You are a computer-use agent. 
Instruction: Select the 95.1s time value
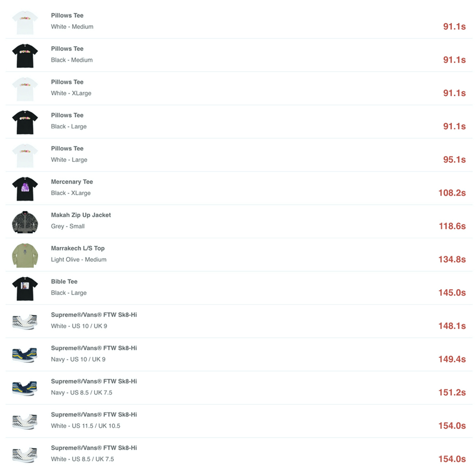coord(454,160)
